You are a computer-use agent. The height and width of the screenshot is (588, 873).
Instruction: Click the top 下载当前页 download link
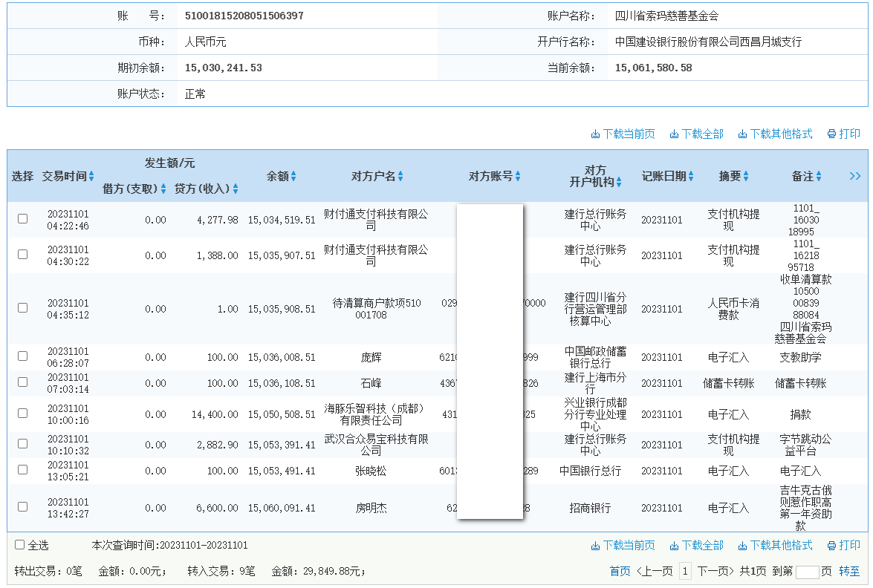coord(623,134)
